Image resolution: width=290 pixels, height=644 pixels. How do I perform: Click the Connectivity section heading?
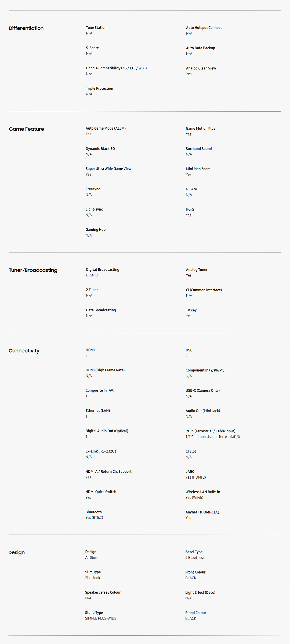[x=24, y=351]
